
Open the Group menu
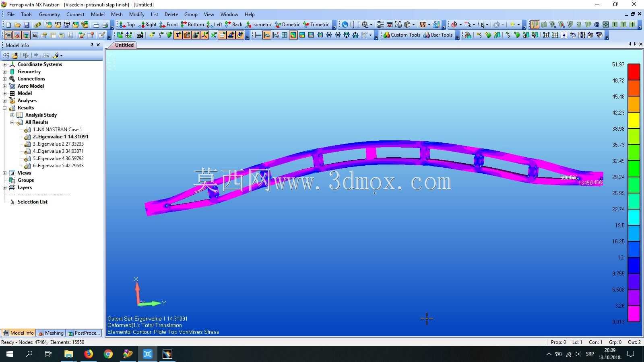coord(191,14)
